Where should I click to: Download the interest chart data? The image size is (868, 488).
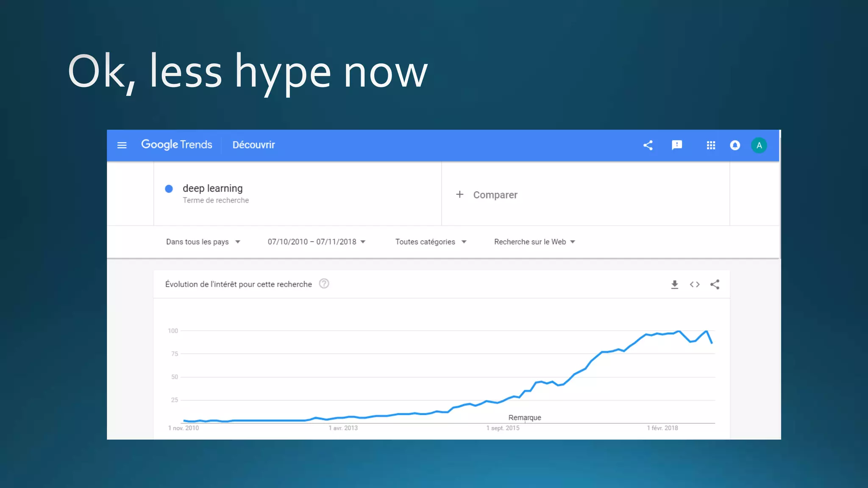pyautogui.click(x=674, y=285)
